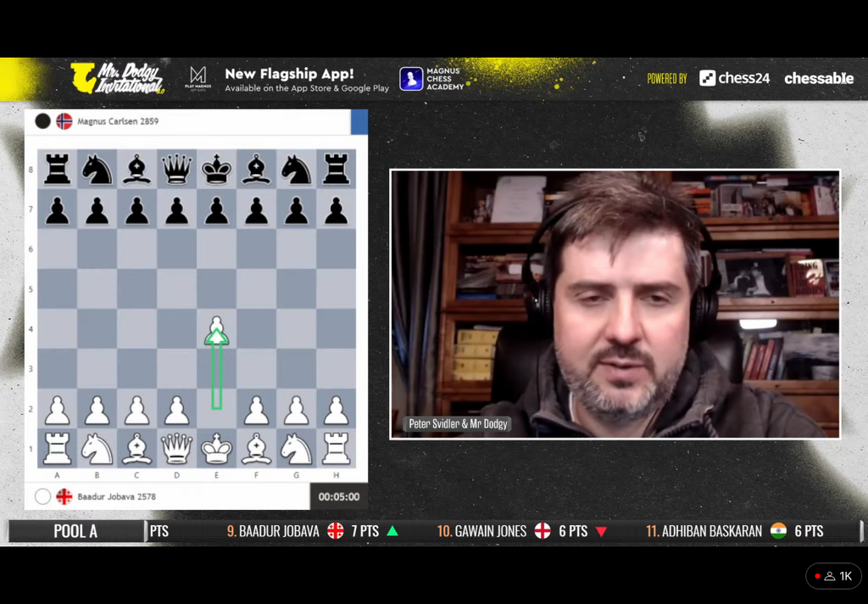Click the white pawn on f2
The width and height of the screenshot is (868, 604).
point(256,408)
